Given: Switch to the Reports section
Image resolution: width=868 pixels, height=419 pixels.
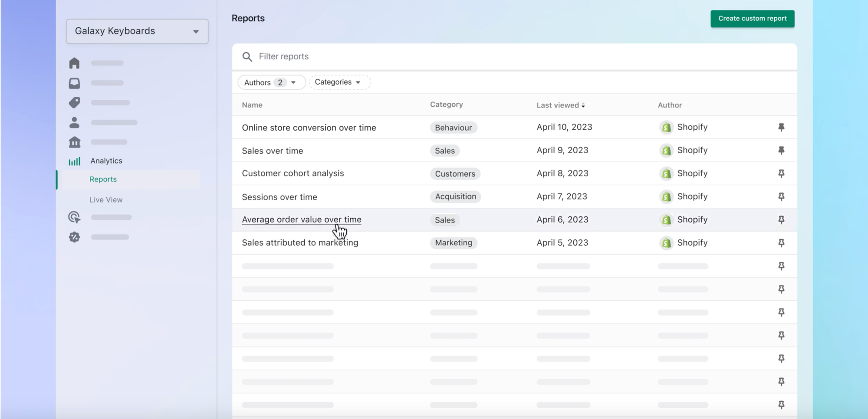Looking at the screenshot, I should 103,179.
